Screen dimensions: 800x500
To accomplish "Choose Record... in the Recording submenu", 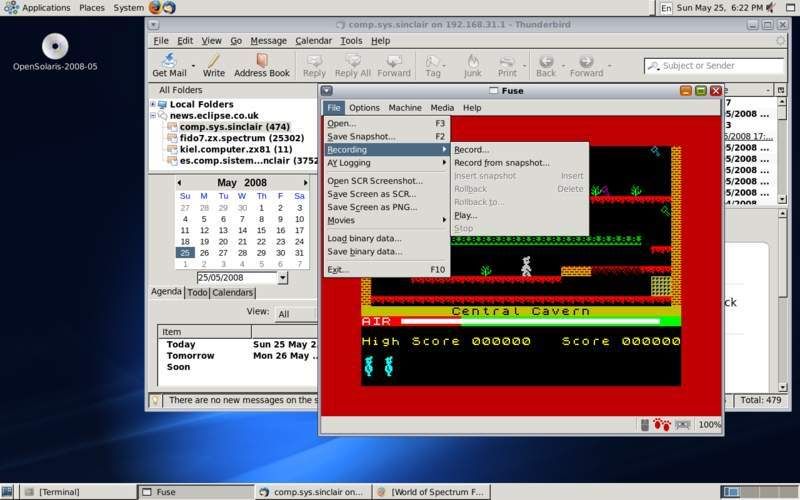I will coord(519,150).
